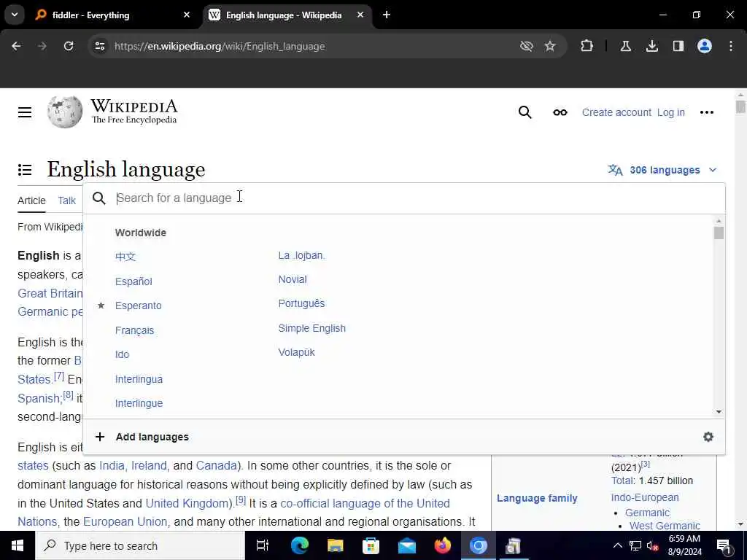This screenshot has height=560, width=747.
Task: Open Wikipedia search magnifier icon
Action: 525,112
